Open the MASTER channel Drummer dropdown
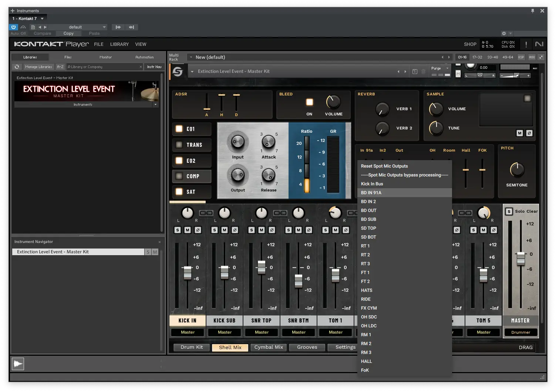556x392 pixels. click(520, 332)
